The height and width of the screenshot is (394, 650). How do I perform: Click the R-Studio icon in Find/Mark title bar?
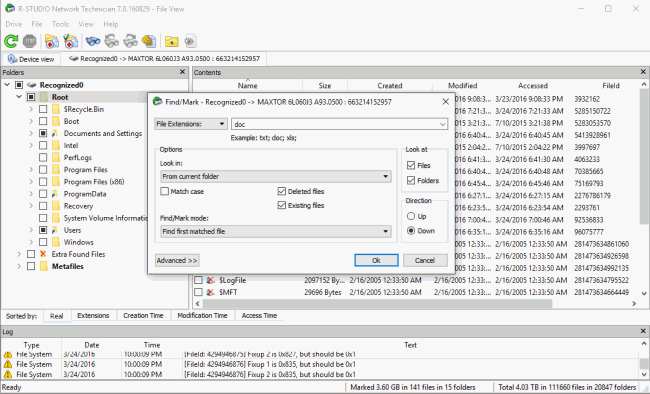pos(158,102)
